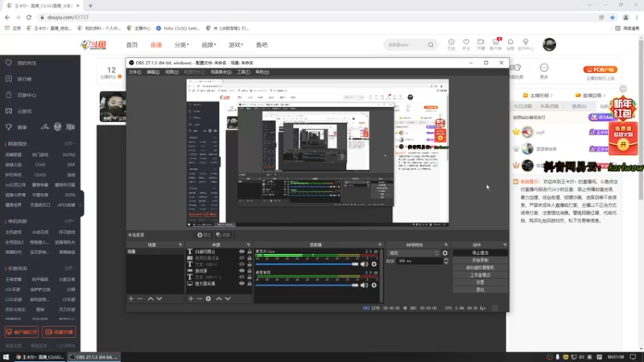This screenshot has height=362, width=644.
Task: Move source up in sources list
Action: [219, 298]
